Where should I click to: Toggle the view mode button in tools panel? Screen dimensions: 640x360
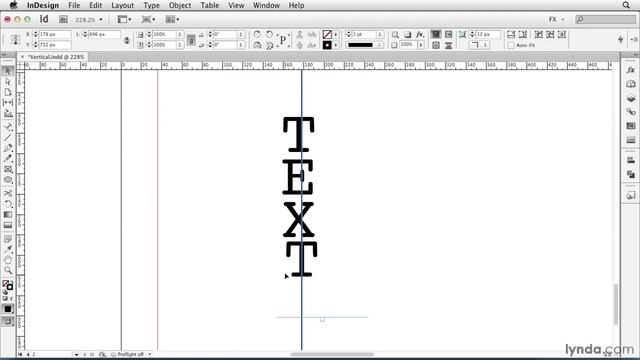pyautogui.click(x=8, y=321)
